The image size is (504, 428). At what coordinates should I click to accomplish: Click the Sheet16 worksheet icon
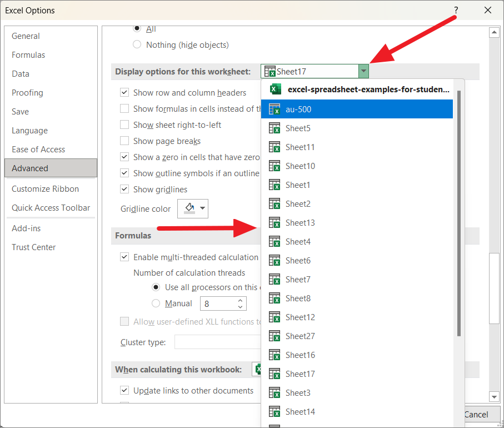(x=275, y=355)
